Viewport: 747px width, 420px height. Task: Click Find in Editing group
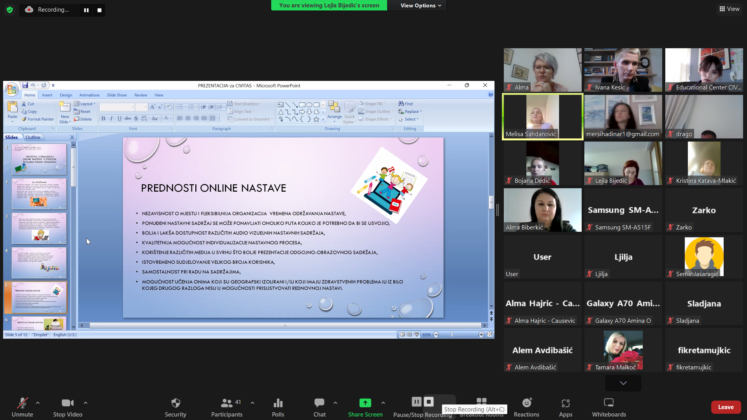[406, 104]
